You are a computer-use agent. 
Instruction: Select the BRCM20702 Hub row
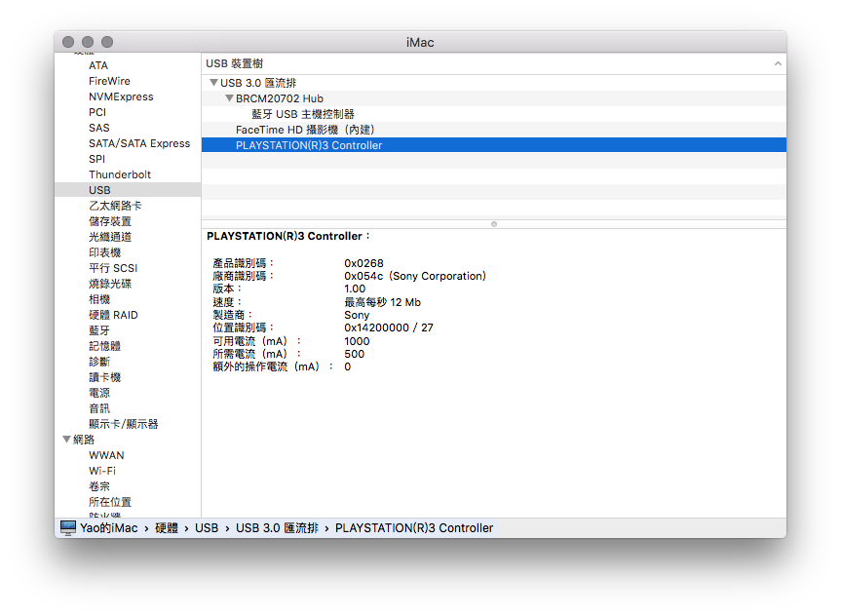click(x=494, y=98)
